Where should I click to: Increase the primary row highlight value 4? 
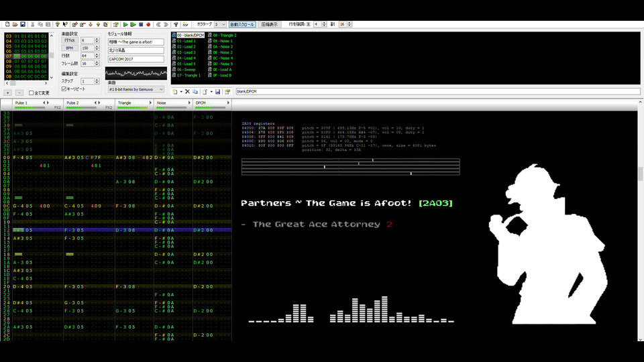[x=325, y=23]
